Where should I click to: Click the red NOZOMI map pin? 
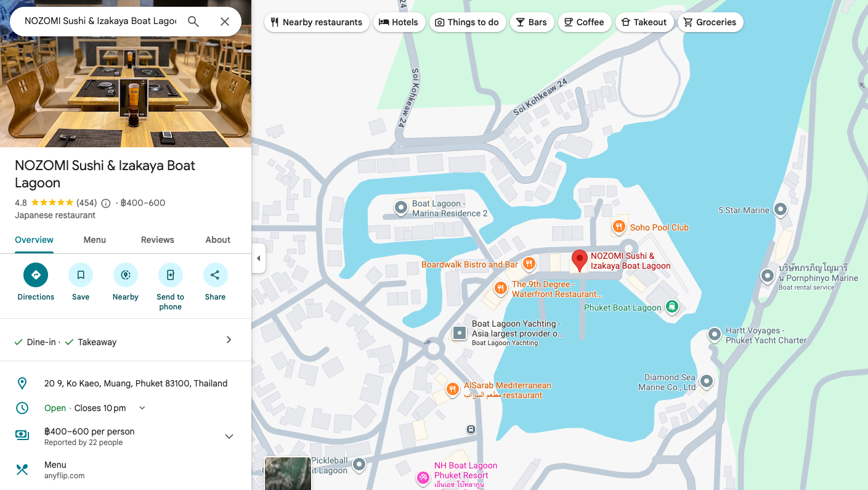click(x=579, y=261)
